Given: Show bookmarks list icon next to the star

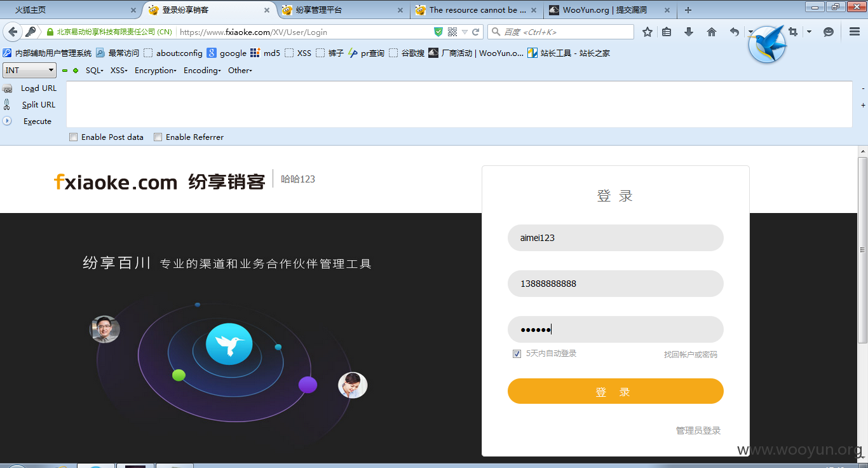Looking at the screenshot, I should click(667, 32).
